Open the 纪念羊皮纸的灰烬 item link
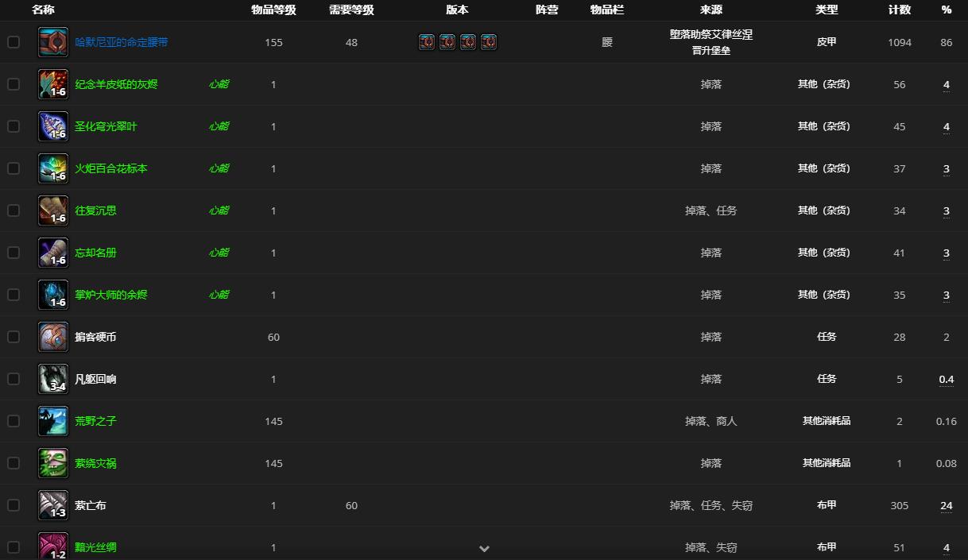968x560 pixels. pos(116,84)
